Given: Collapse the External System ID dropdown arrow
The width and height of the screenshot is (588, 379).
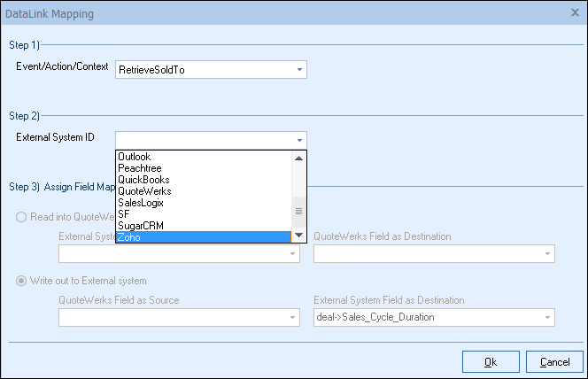Looking at the screenshot, I should click(299, 140).
